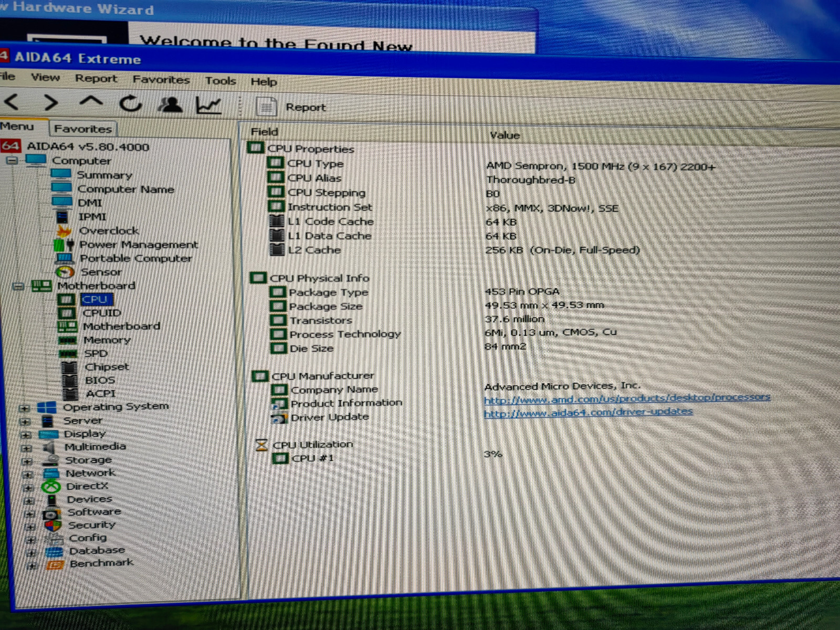Open the SPD page icon
The image size is (840, 630).
pos(68,353)
